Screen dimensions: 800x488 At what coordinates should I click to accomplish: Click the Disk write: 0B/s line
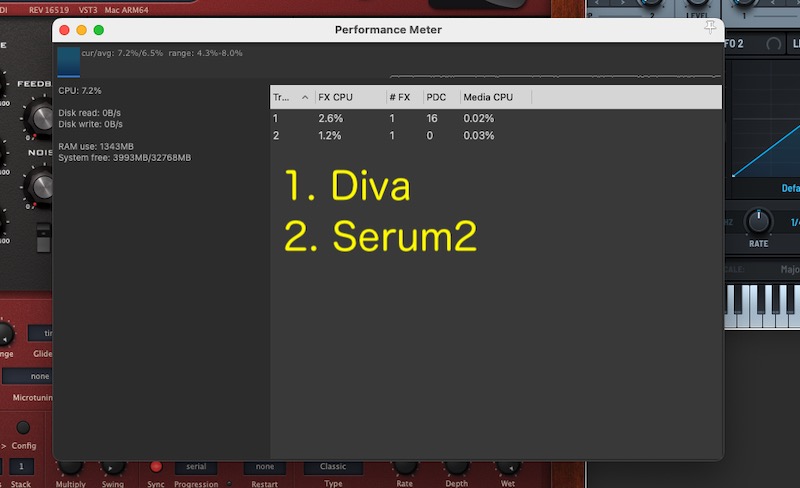[90, 124]
